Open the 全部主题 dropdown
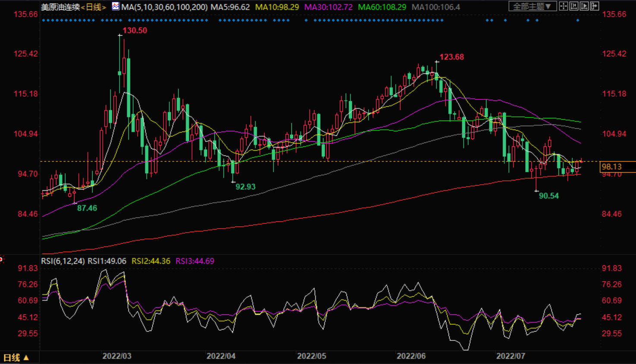The height and width of the screenshot is (364, 636). [x=532, y=6]
